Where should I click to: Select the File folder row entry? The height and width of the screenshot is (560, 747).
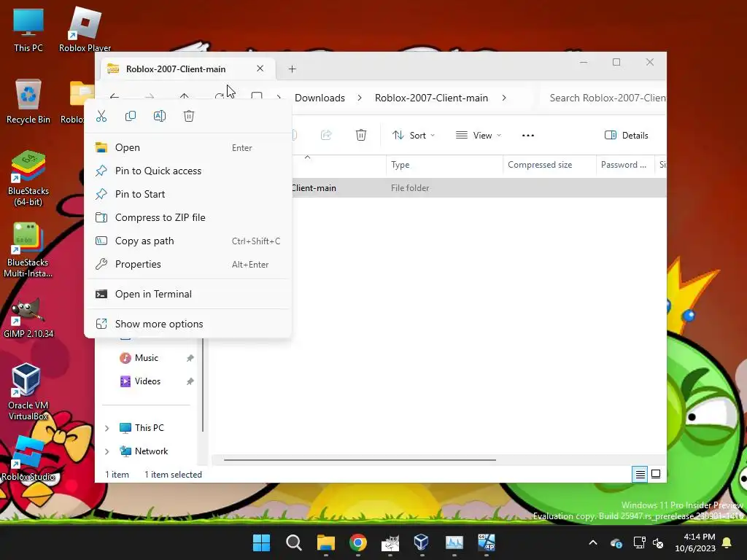tap(479, 188)
